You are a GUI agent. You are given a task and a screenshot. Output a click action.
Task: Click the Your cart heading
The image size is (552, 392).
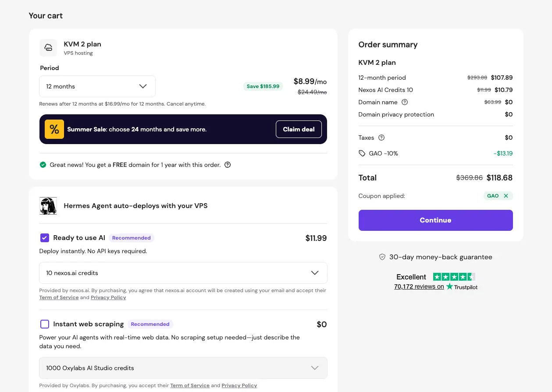pos(46,16)
